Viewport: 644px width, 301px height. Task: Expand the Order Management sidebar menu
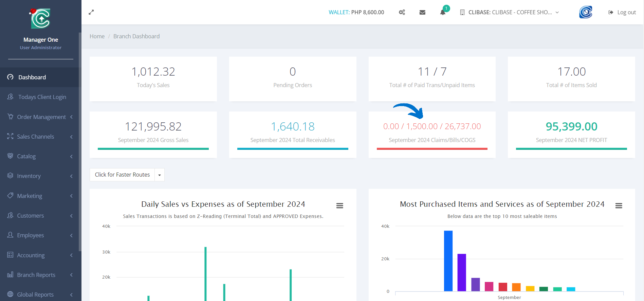click(41, 117)
